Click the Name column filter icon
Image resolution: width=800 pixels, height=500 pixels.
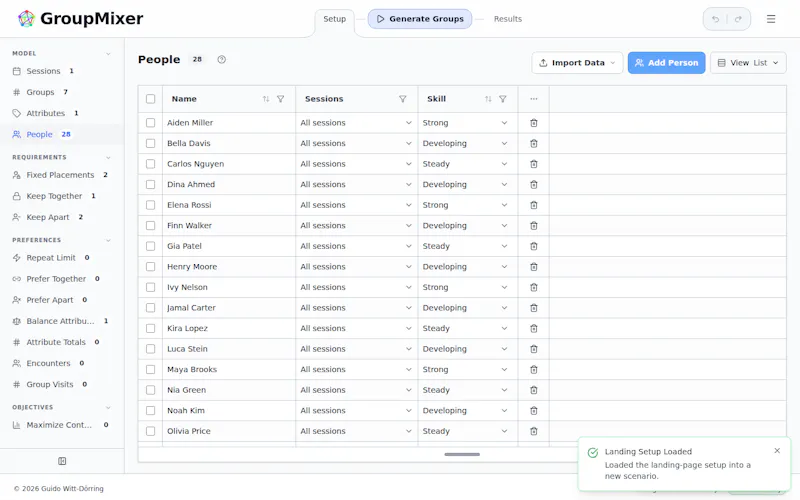(281, 99)
